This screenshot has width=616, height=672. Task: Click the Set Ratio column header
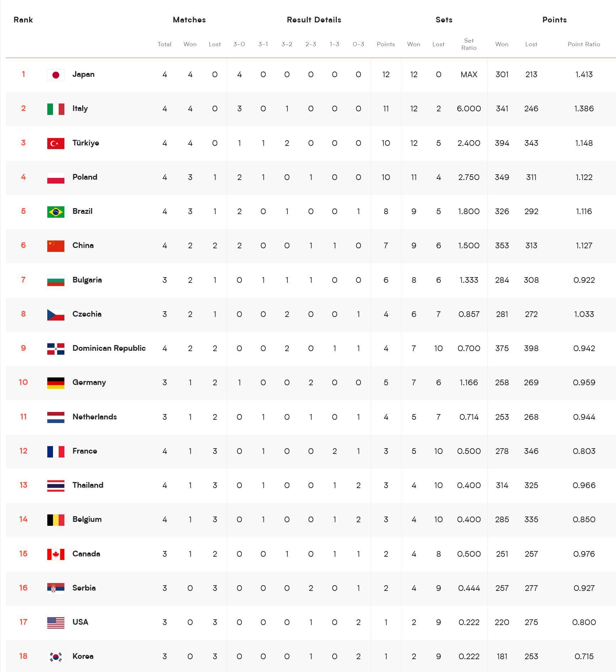(469, 44)
